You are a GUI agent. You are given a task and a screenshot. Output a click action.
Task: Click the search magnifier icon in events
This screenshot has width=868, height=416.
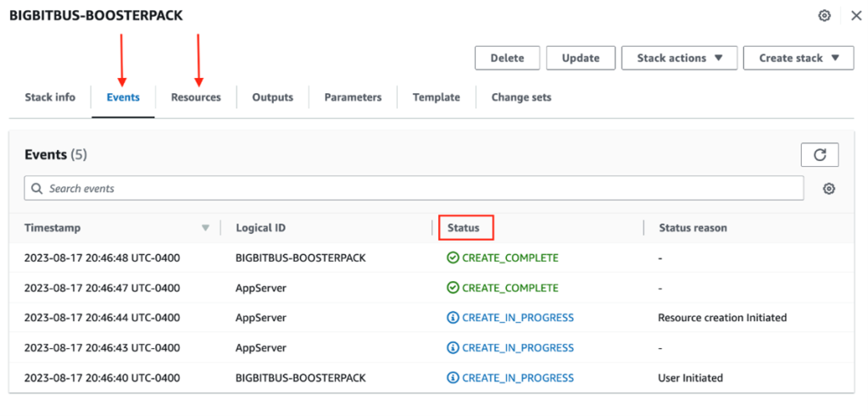[37, 189]
